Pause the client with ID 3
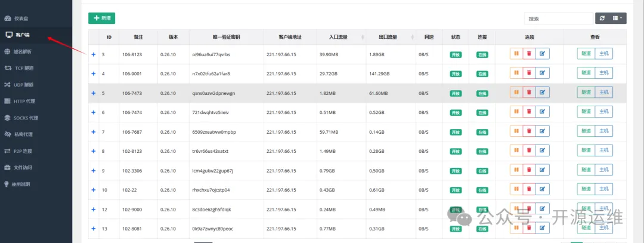This screenshot has width=644, height=243. coord(516,54)
